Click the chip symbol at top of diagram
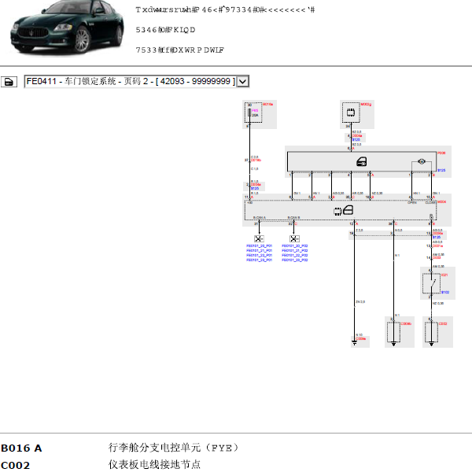This screenshot has height=476, width=472. pyautogui.click(x=351, y=113)
